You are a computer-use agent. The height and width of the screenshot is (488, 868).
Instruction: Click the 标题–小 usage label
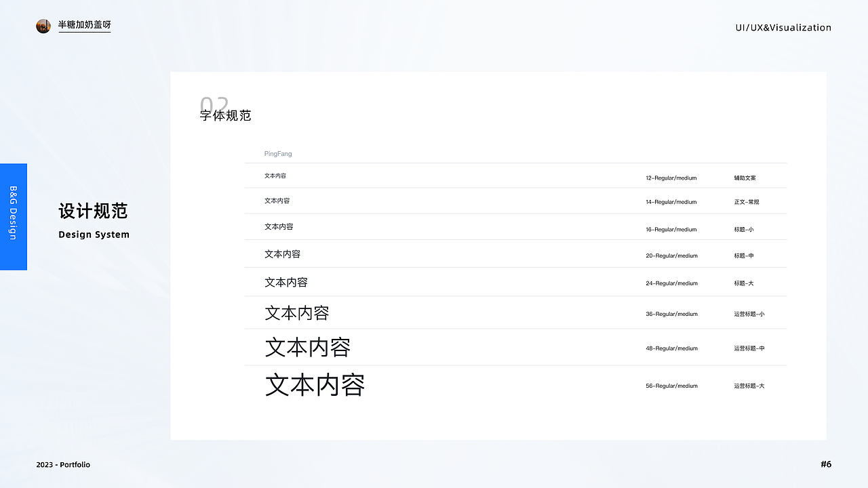744,230
